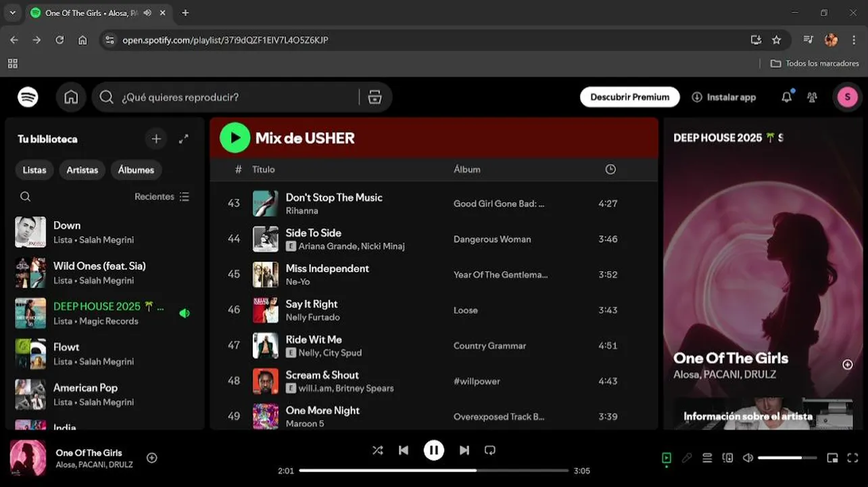Open the lyrics microphone icon
The image size is (868, 487).
point(687,458)
